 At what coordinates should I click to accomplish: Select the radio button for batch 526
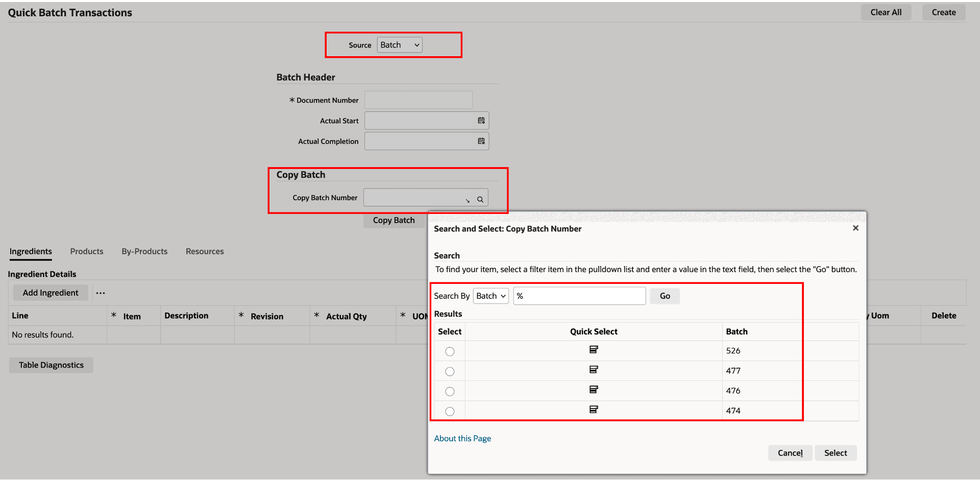click(x=449, y=351)
